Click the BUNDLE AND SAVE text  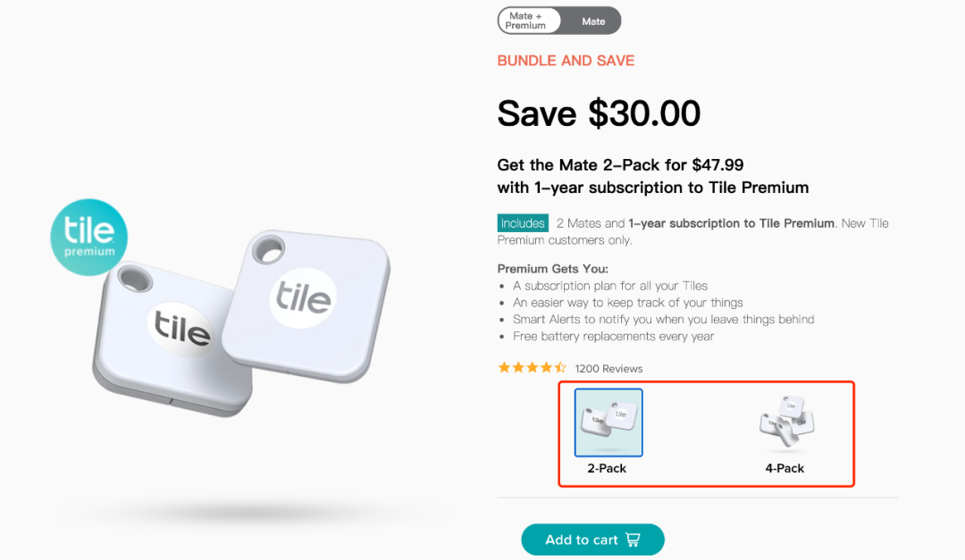[566, 61]
